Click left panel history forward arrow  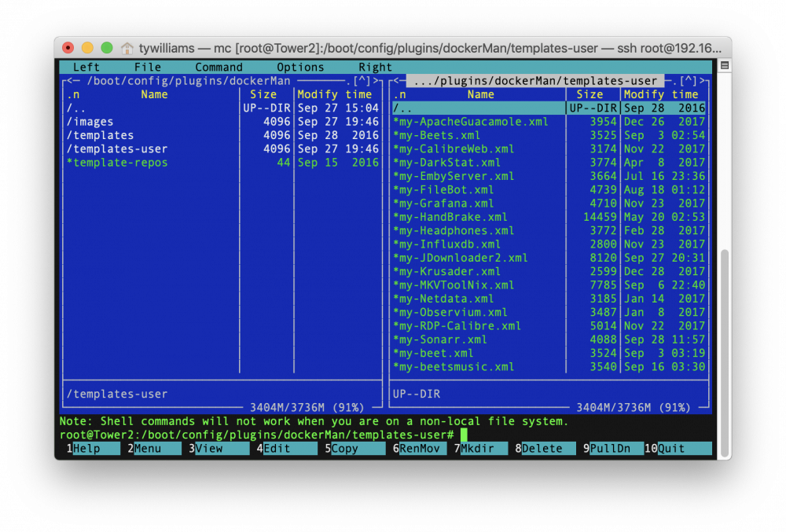click(x=376, y=81)
